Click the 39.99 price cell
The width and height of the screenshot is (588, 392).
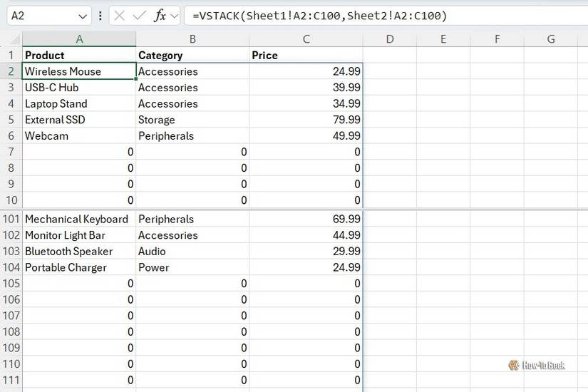(306, 88)
